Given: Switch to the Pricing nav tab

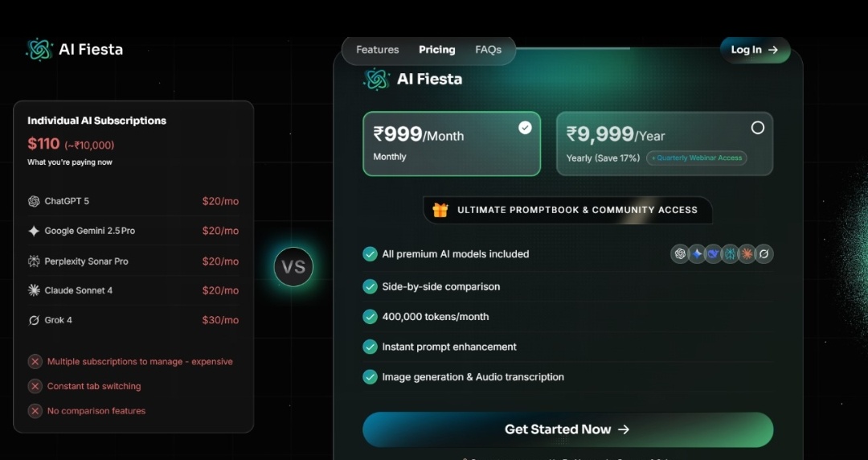Looking at the screenshot, I should (436, 50).
